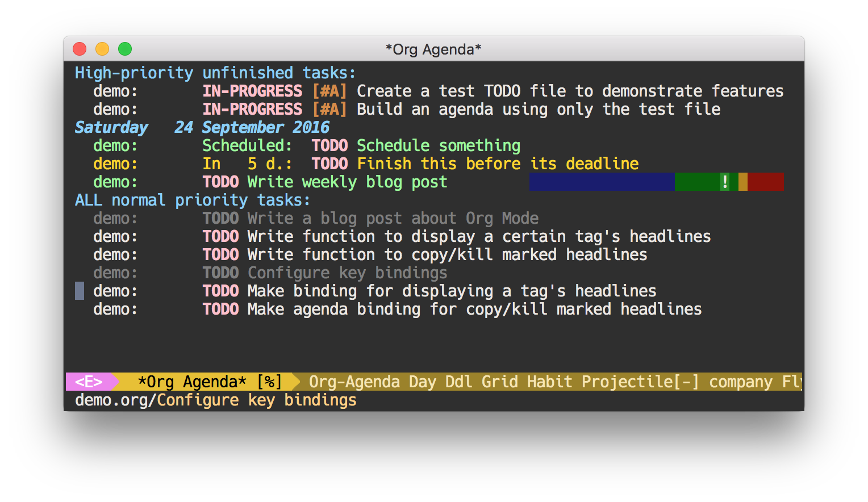Click TODO keyword on 'Schedule something' row
This screenshot has height=502, width=868.
(329, 146)
